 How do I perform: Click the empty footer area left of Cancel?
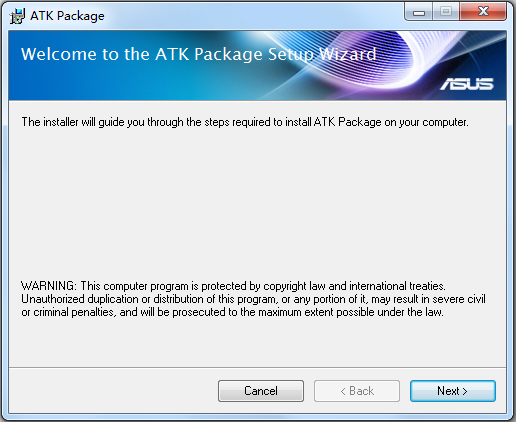tap(113, 391)
